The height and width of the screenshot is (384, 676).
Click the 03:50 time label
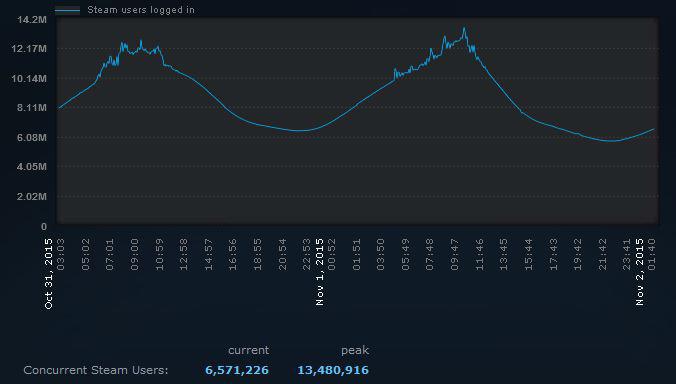(x=381, y=254)
